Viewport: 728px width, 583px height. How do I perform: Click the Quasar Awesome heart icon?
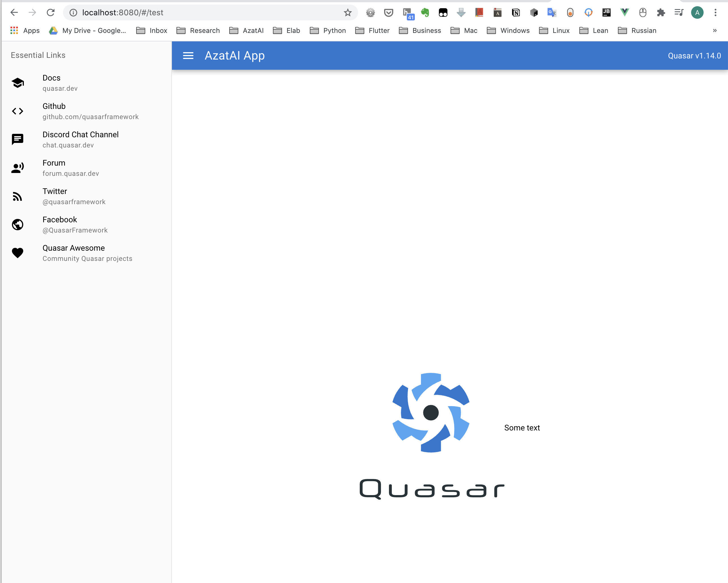coord(18,253)
